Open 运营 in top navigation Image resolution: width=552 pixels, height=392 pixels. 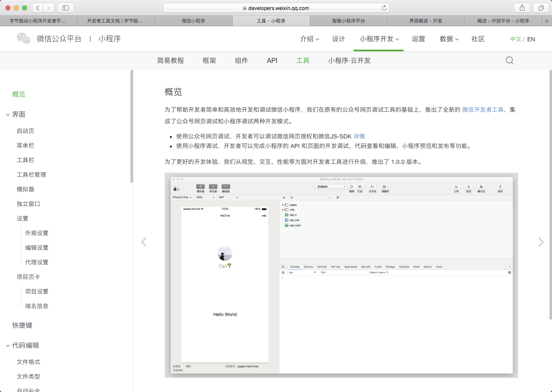point(419,39)
